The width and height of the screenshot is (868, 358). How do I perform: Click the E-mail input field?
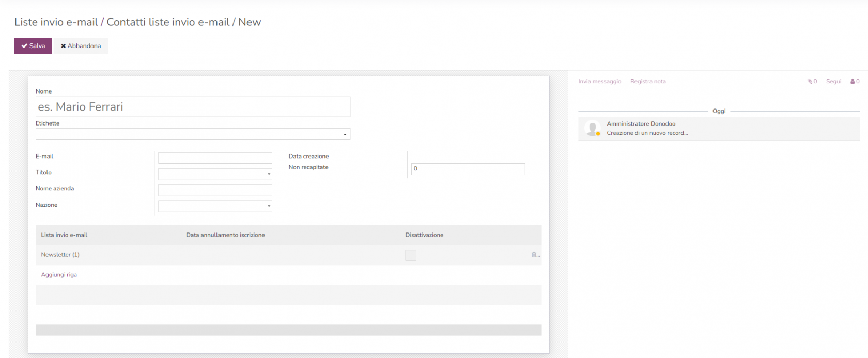coord(215,158)
